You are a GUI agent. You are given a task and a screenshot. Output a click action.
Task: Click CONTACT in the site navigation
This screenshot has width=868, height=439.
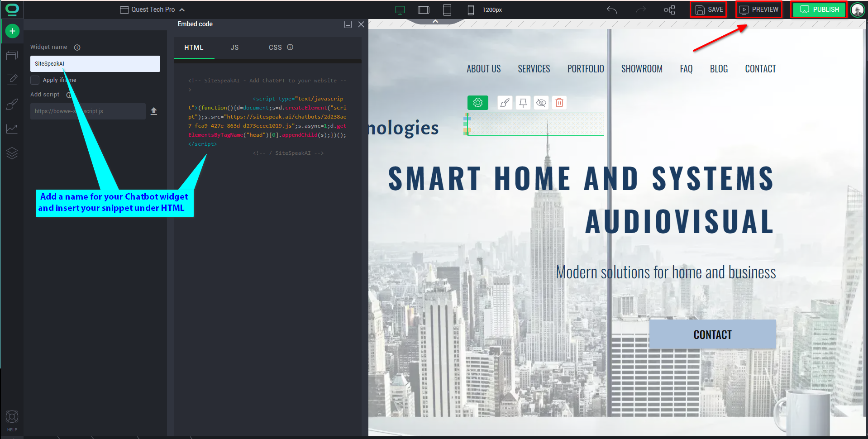coord(760,69)
